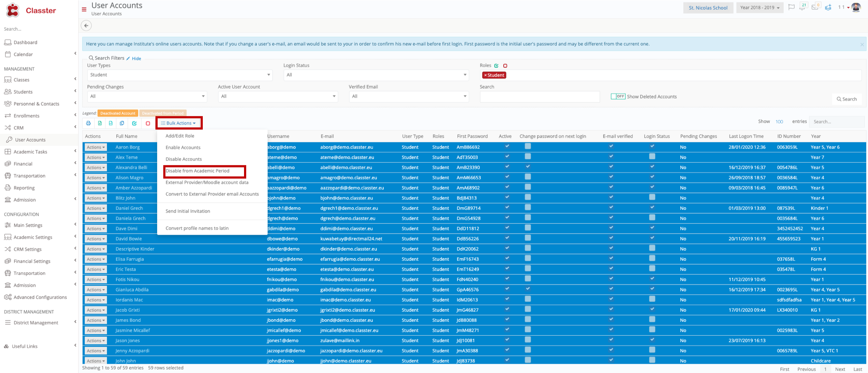Toggle login status checkbox for Blitz John
The width and height of the screenshot is (868, 373).
[652, 197]
